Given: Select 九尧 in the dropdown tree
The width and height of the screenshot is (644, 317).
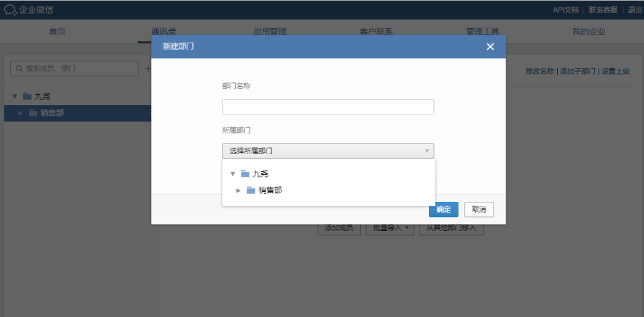Looking at the screenshot, I should coord(260,174).
